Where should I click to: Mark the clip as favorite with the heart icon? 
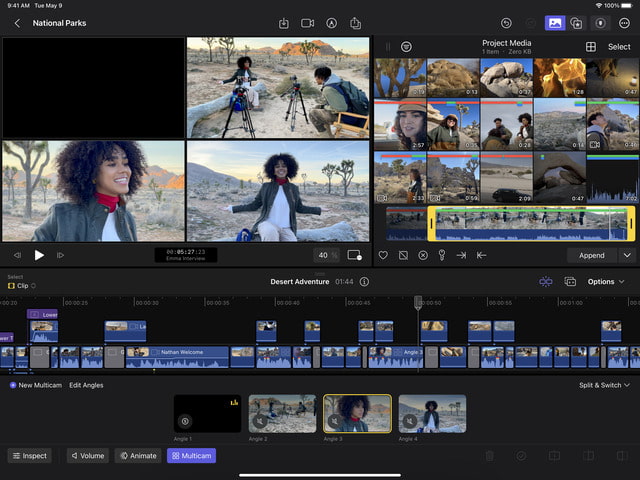pos(383,255)
